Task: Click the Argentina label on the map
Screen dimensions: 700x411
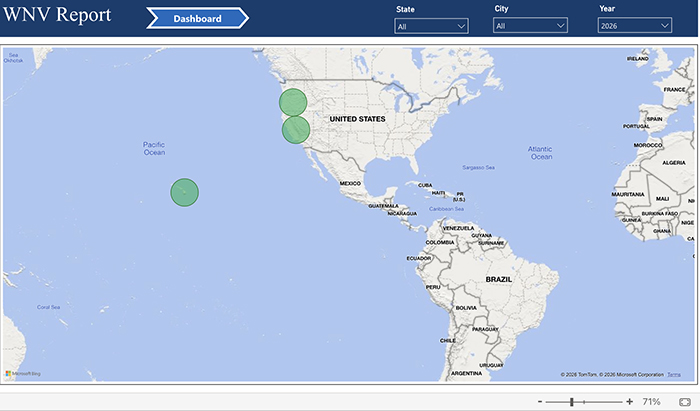Action: pos(466,373)
